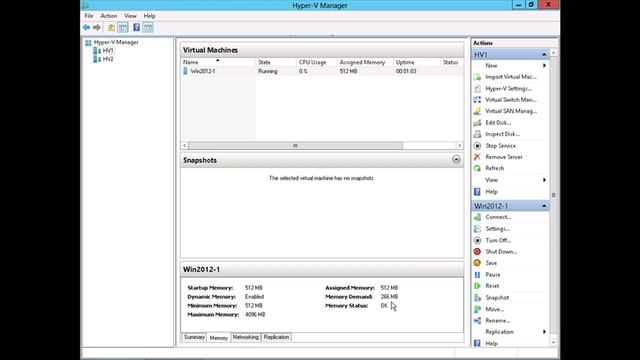The image size is (640, 360).
Task: Collapse the Snapshots pane
Action: click(456, 160)
